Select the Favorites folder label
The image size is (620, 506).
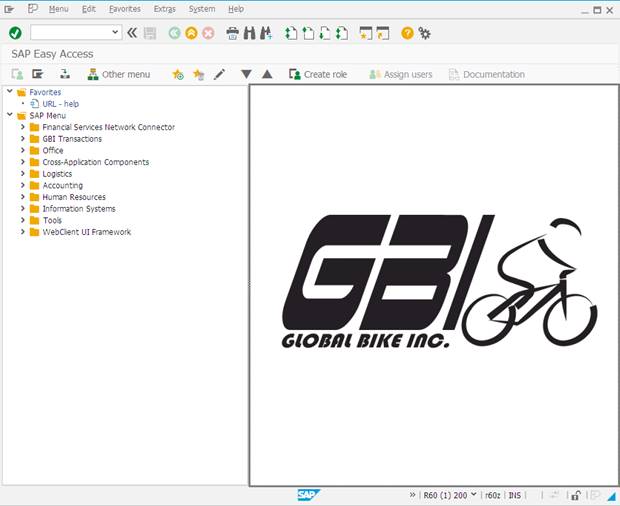[45, 92]
